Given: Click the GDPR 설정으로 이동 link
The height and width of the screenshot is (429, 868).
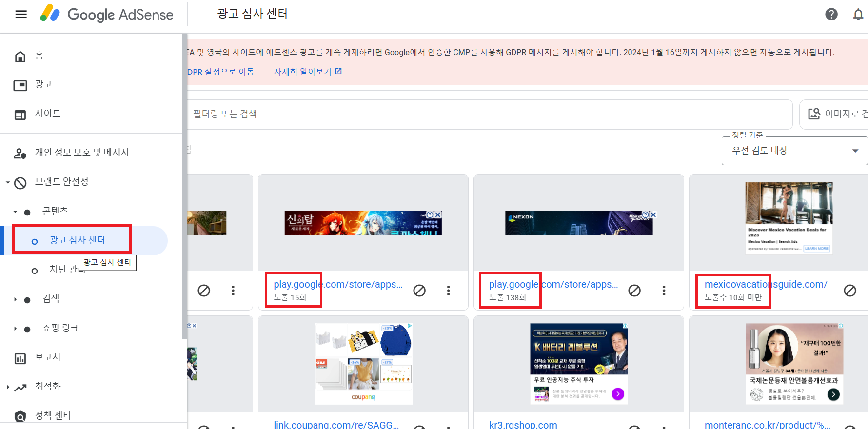Looking at the screenshot, I should tap(220, 72).
